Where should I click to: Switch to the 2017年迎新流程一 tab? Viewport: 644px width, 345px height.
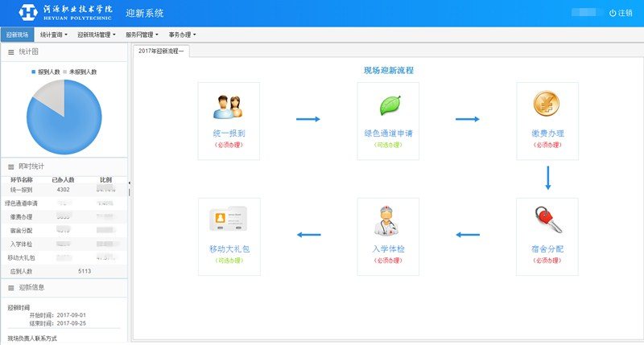click(161, 51)
